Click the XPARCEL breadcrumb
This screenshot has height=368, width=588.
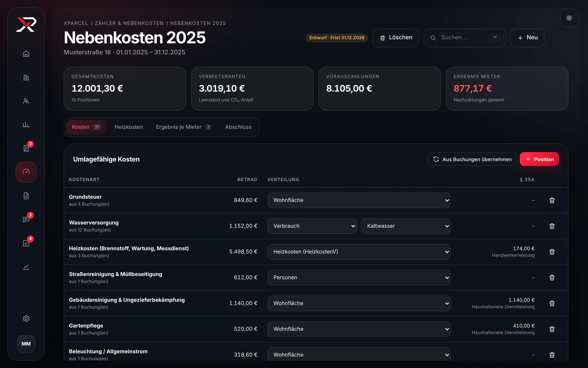point(76,23)
